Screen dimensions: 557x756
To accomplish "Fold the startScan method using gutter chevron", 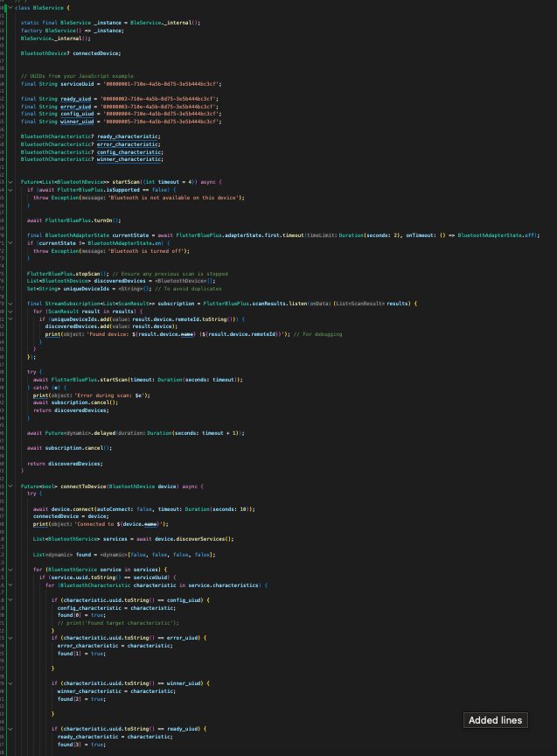I will click(x=9, y=181).
